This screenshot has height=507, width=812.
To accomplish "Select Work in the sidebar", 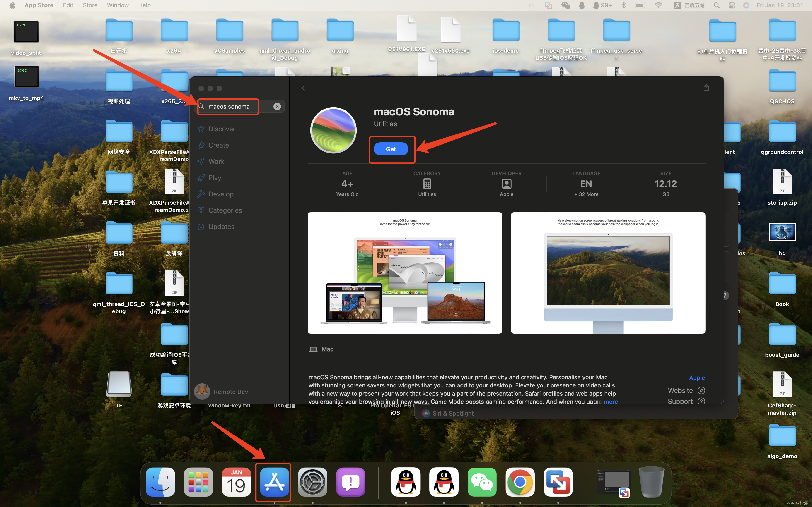I will click(216, 162).
